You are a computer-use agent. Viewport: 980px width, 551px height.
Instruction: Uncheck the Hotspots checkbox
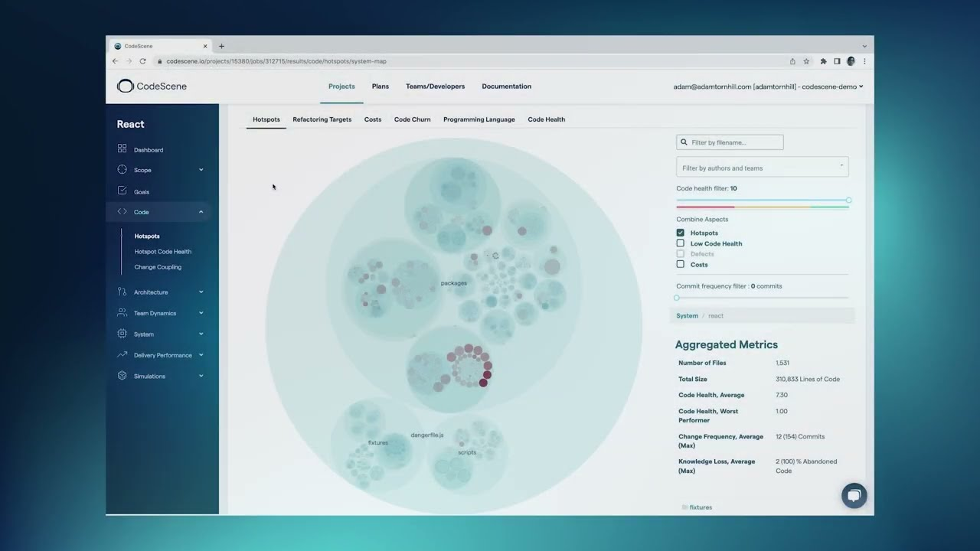(x=680, y=233)
